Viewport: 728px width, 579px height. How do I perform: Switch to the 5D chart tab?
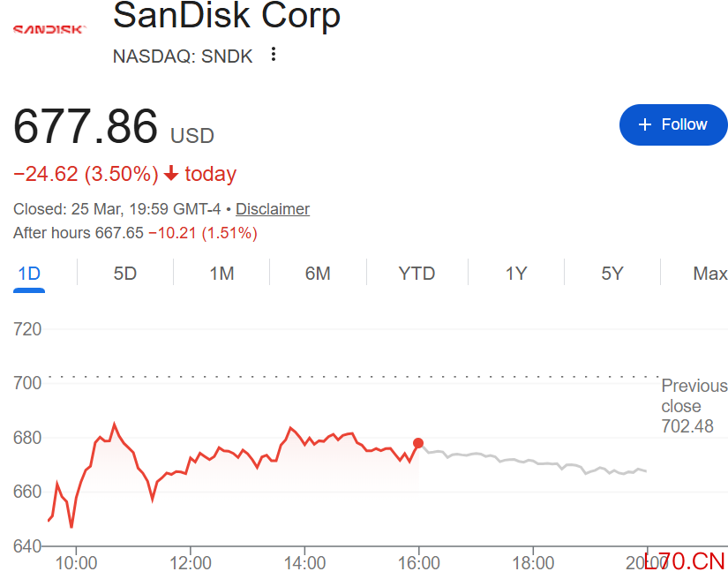coord(125,274)
